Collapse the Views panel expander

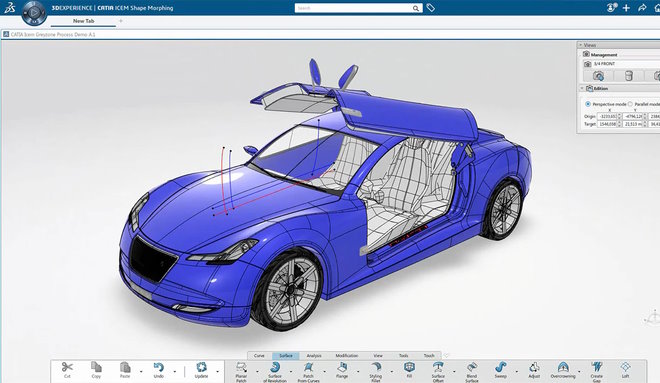[580, 45]
